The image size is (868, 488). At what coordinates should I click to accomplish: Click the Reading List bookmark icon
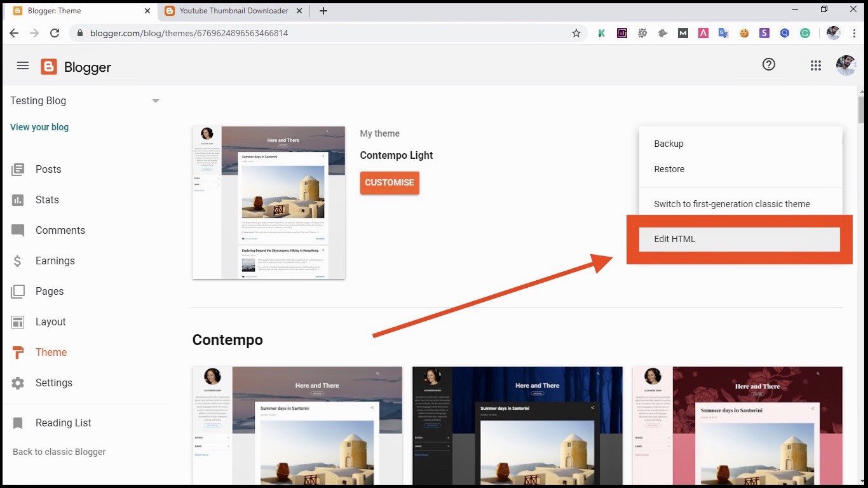[18, 423]
